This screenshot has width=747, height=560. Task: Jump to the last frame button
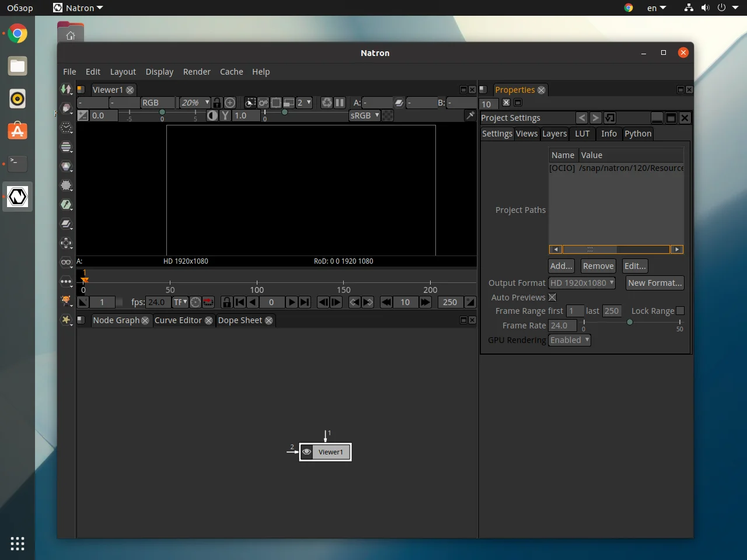[x=305, y=302]
